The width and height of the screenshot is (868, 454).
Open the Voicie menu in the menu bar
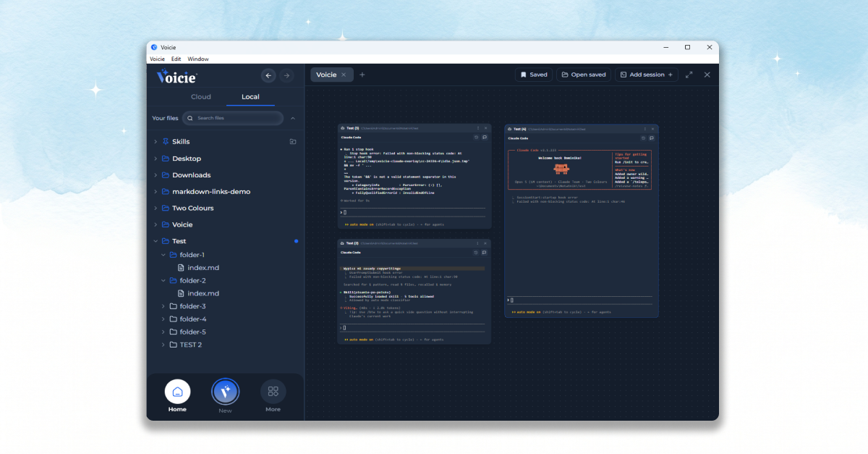coord(157,59)
